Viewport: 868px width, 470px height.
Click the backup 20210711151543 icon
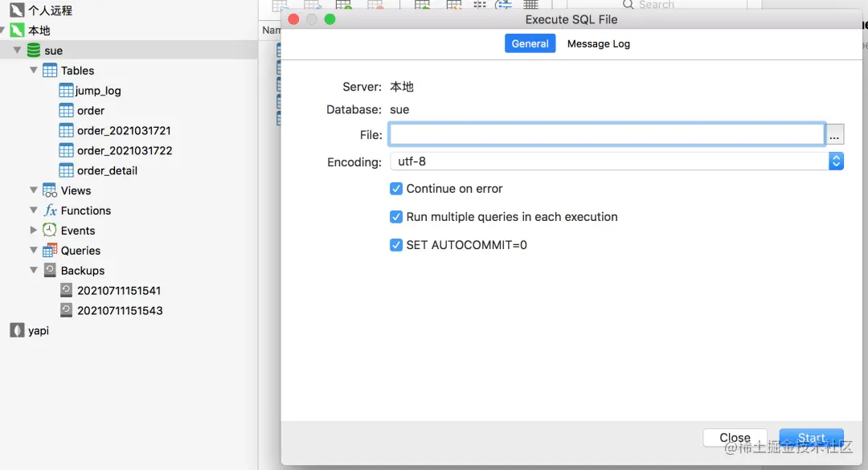(x=66, y=310)
